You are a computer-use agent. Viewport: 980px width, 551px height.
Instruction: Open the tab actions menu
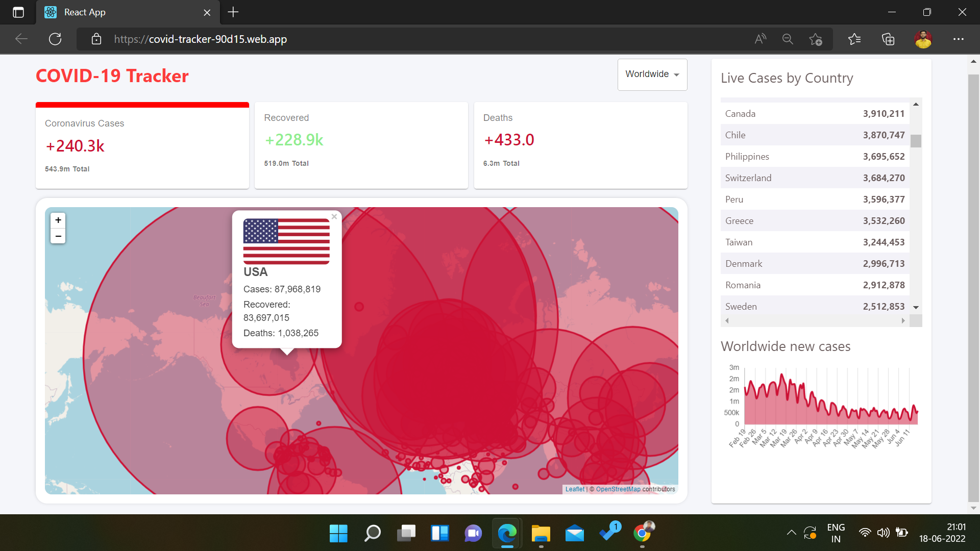click(18, 12)
